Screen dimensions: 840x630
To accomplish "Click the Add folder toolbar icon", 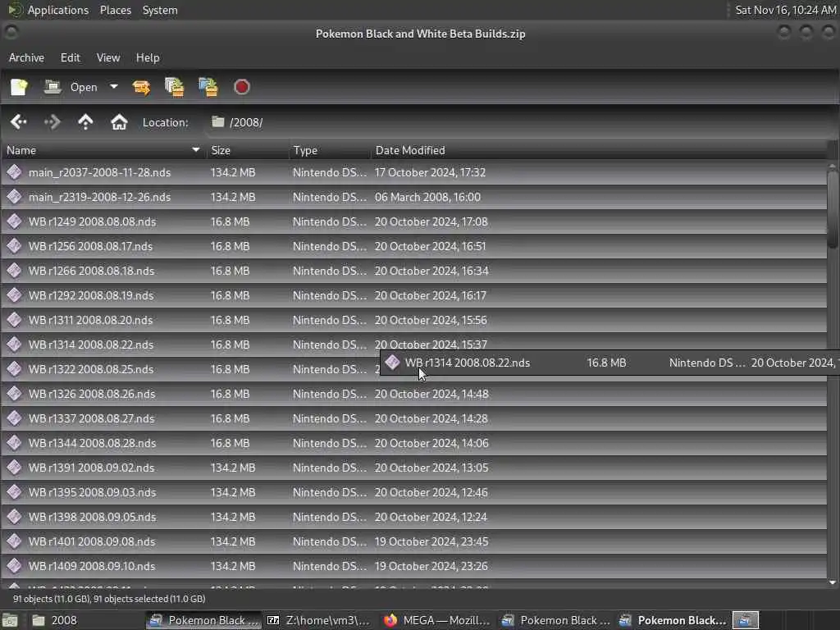I will (208, 87).
